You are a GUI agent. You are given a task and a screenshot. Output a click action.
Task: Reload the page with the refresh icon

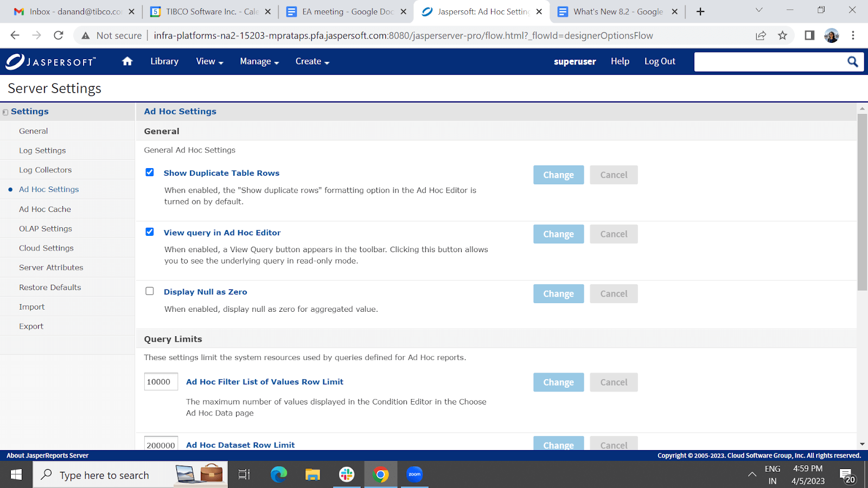[59, 35]
